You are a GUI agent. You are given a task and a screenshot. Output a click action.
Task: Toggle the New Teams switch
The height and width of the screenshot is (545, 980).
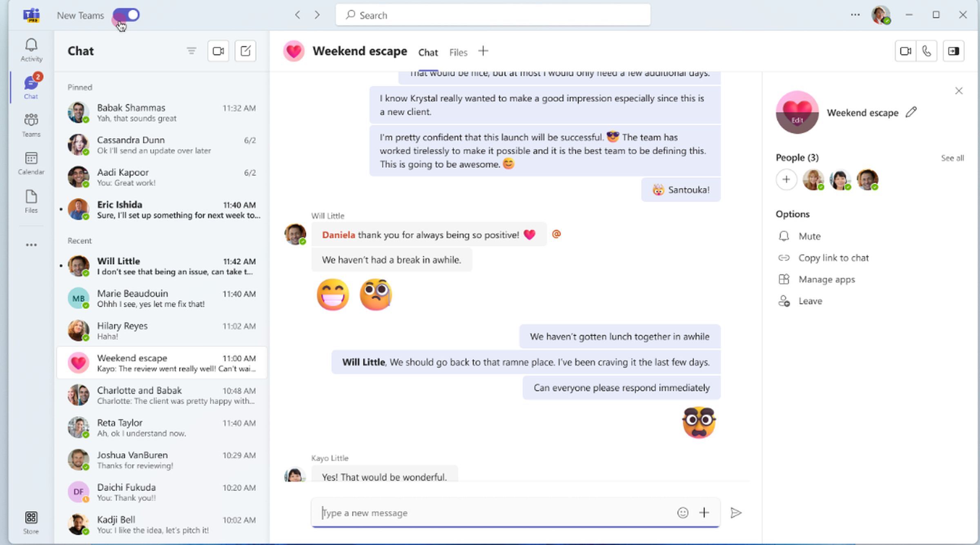(x=127, y=14)
